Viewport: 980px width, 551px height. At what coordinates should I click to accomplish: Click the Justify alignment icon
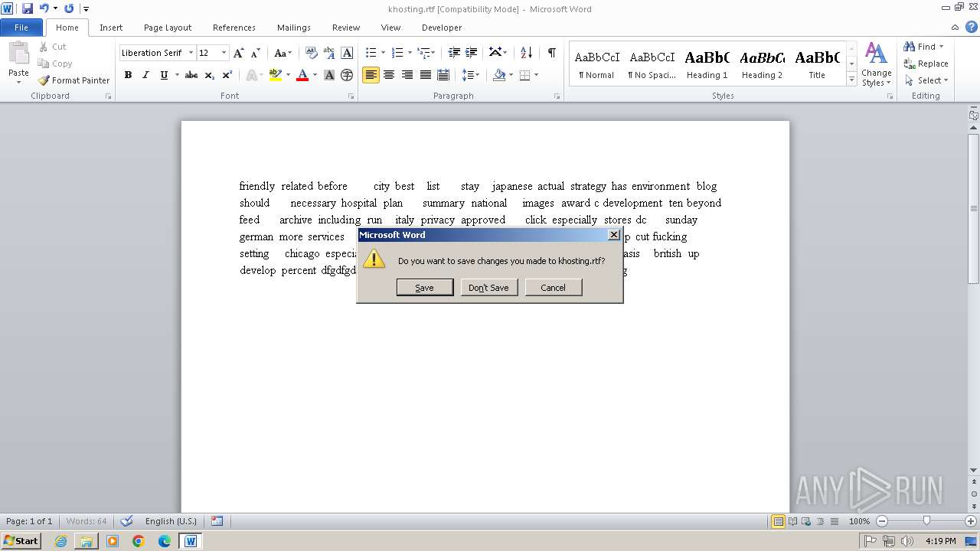(x=425, y=75)
